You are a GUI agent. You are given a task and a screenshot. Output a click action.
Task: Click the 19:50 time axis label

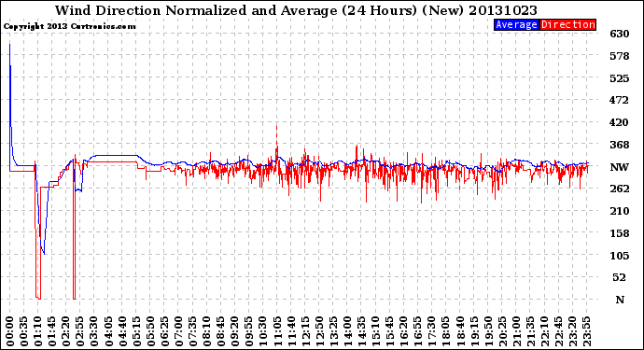click(488, 331)
